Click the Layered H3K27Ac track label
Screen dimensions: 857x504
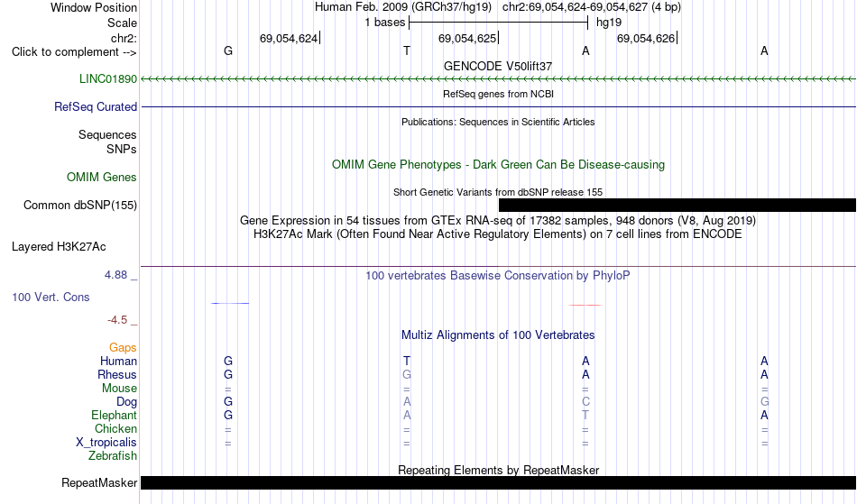click(59, 246)
